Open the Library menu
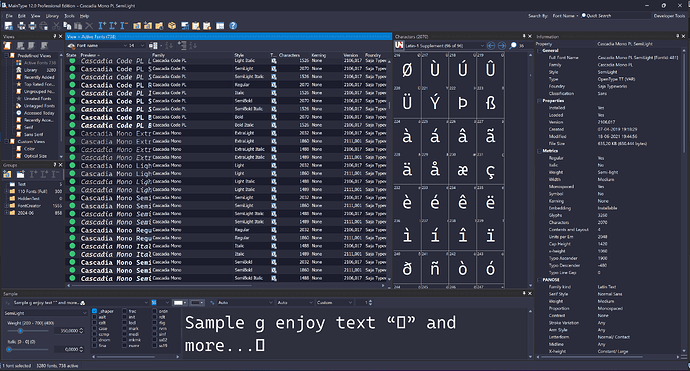The image size is (690, 371). coord(52,16)
